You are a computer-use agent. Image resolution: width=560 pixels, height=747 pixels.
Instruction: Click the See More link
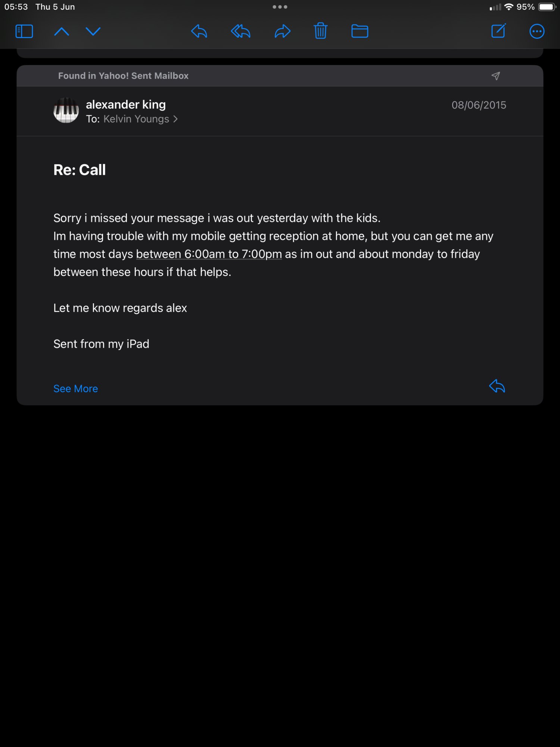(x=75, y=389)
